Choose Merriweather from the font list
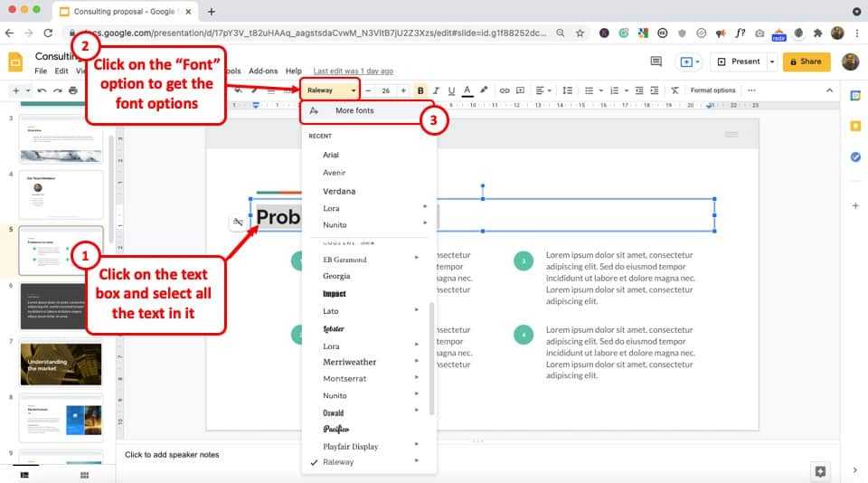The height and width of the screenshot is (483, 868). click(349, 362)
